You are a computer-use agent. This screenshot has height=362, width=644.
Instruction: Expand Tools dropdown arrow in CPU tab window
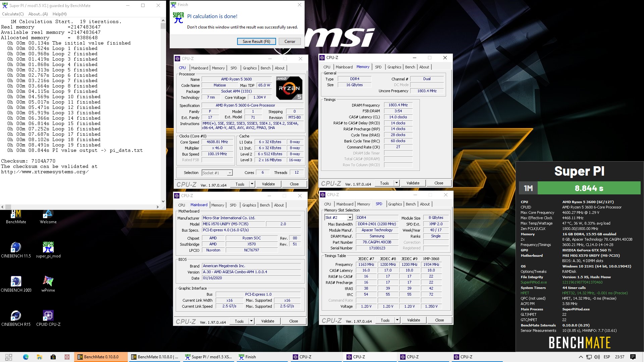252,184
